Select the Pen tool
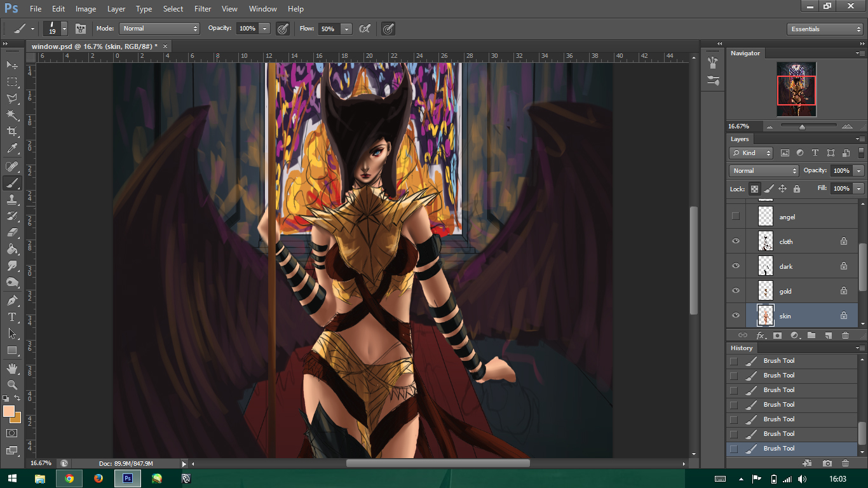The width and height of the screenshot is (868, 488). [x=12, y=301]
